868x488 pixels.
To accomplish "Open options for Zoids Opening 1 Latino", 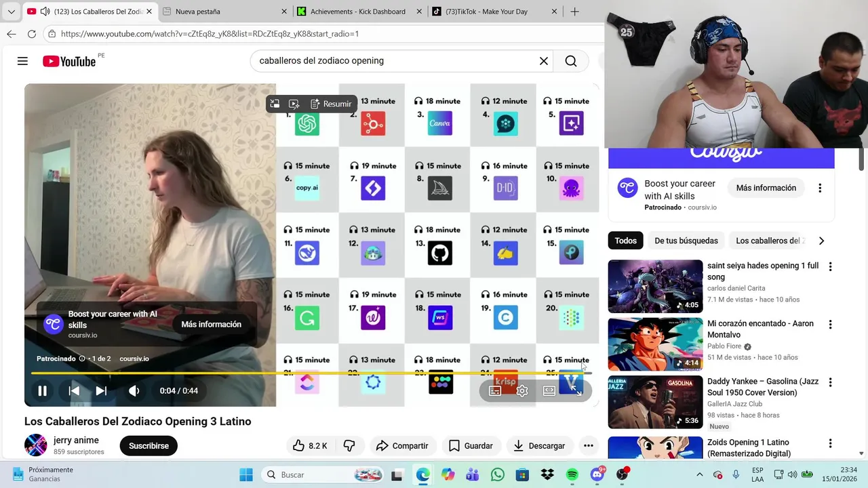I will point(830,443).
